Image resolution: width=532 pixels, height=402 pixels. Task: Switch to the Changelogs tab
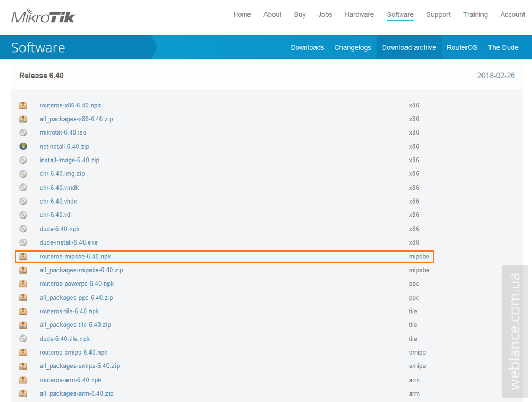click(x=353, y=47)
